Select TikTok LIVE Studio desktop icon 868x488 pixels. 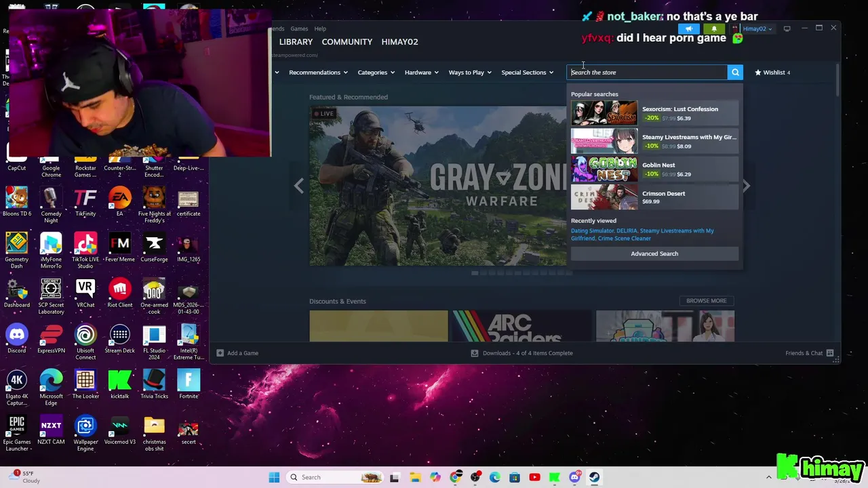[85, 250]
